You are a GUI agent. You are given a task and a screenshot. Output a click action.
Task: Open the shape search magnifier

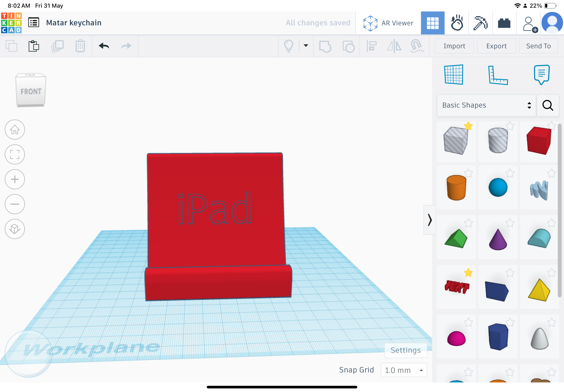tap(548, 105)
